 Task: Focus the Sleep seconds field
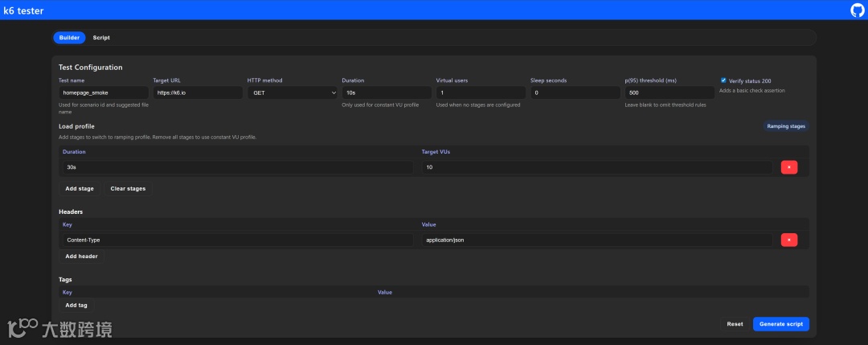coord(575,92)
